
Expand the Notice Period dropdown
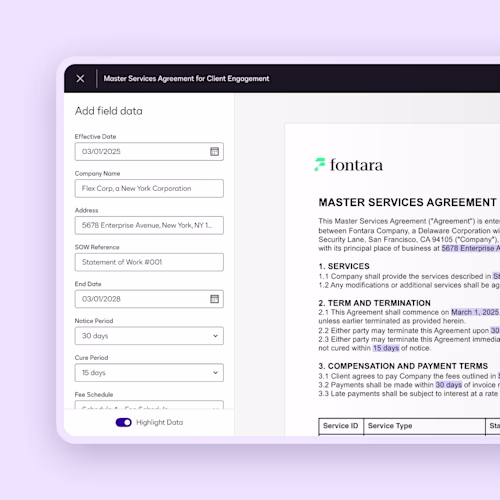[149, 336]
